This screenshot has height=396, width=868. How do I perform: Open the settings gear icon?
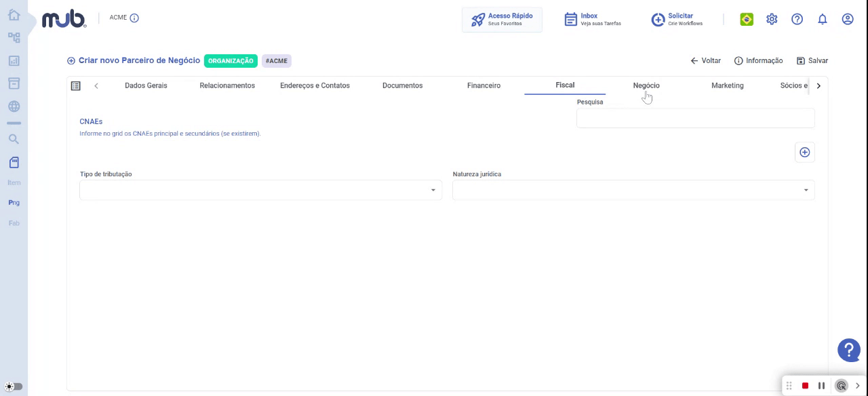click(772, 19)
